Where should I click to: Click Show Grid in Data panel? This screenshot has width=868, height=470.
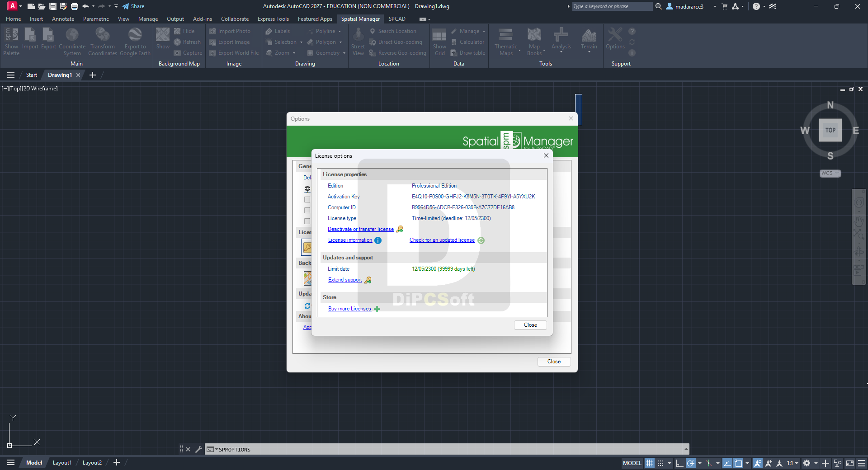tap(439, 42)
